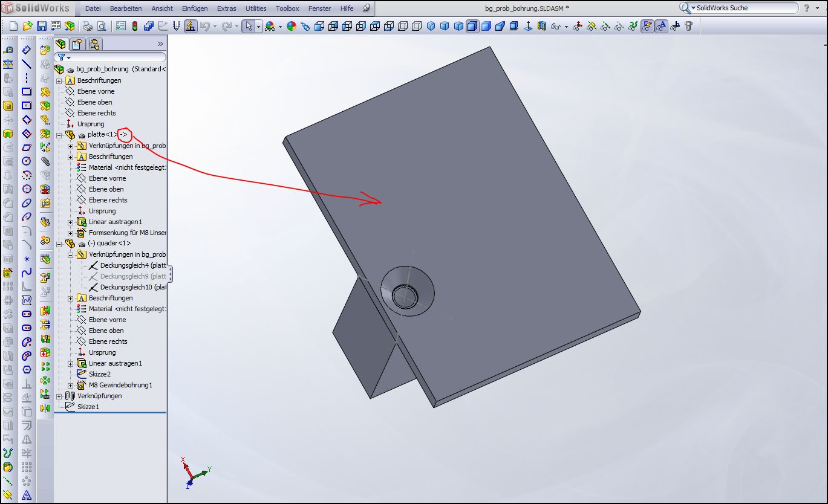Toggle View Sketches glasses button
The image size is (828, 504).
(x=647, y=27)
